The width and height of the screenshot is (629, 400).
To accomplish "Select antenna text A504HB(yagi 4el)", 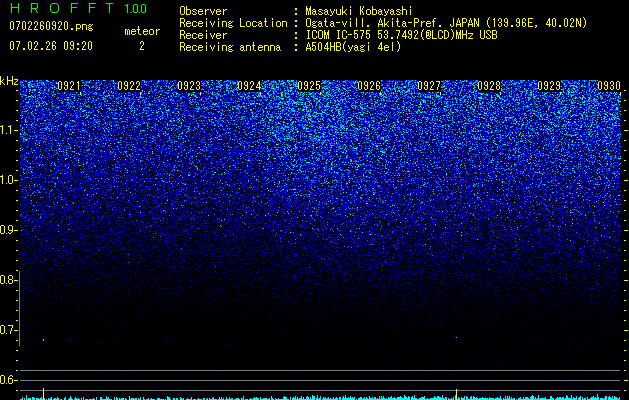I will (x=353, y=47).
